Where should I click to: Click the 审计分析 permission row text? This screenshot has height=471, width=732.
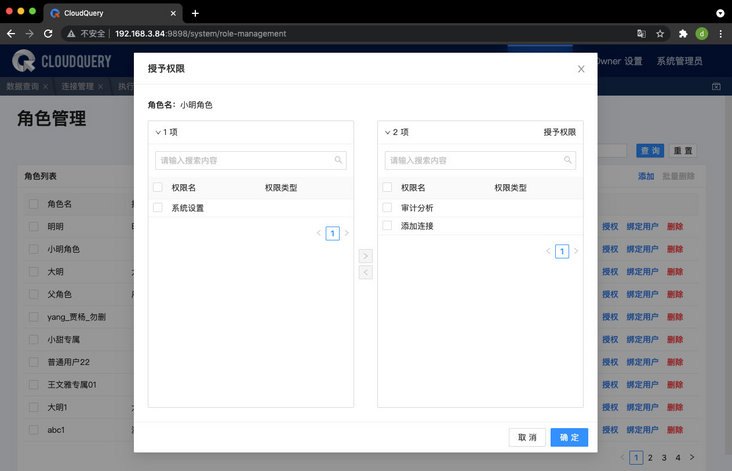pyautogui.click(x=417, y=208)
